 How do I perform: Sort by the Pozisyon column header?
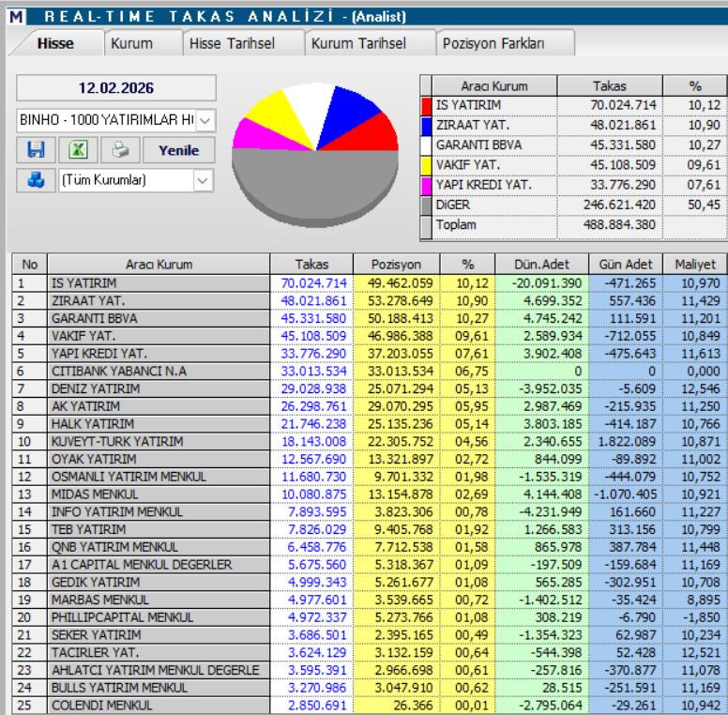pyautogui.click(x=396, y=265)
